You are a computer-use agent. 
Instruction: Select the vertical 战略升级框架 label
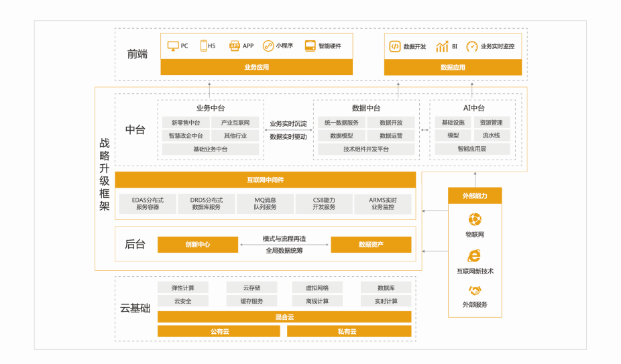(104, 174)
